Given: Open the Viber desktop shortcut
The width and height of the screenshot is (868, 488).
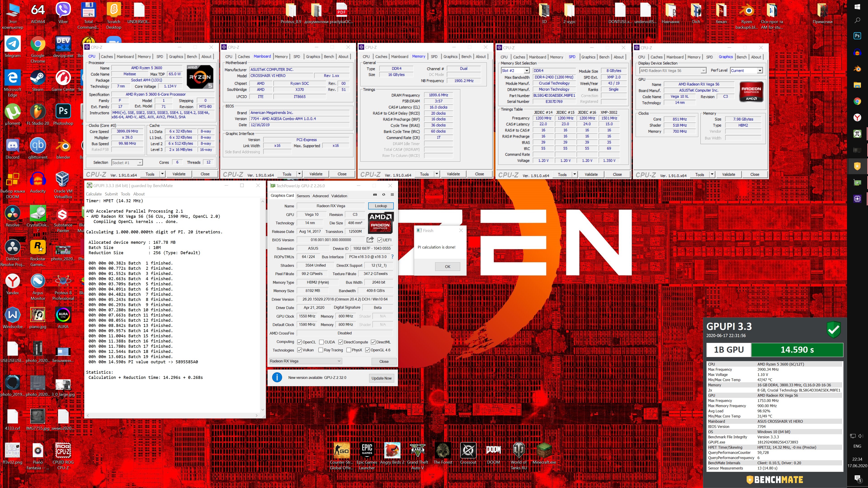Looking at the screenshot, I should click(x=63, y=13).
